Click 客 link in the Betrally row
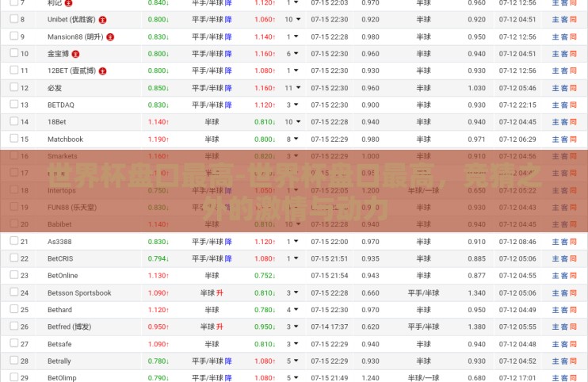Screen dimensions: 588x382 [x=564, y=361]
